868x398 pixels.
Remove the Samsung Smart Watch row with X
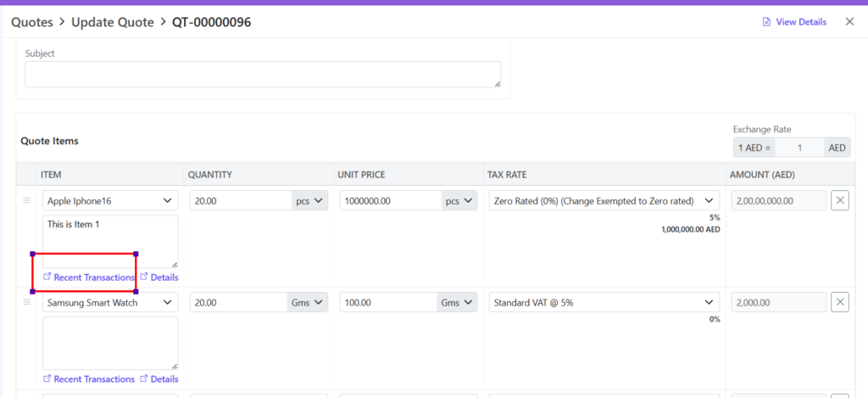tap(839, 303)
